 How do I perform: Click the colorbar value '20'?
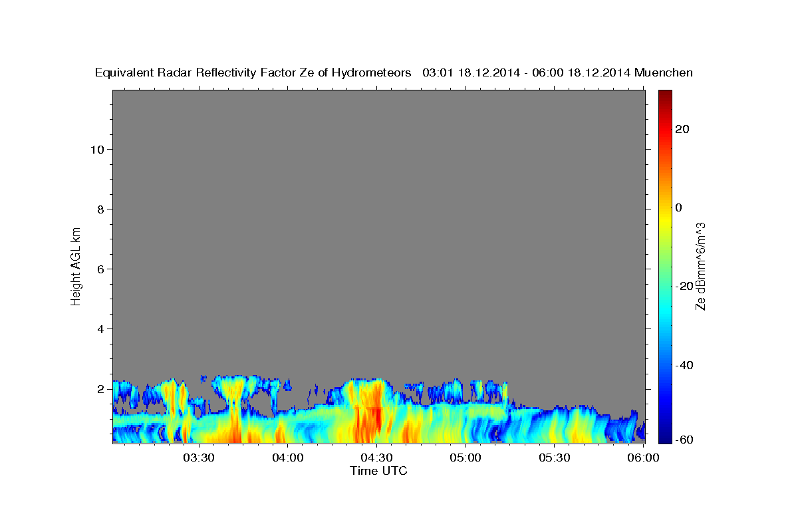coord(682,129)
